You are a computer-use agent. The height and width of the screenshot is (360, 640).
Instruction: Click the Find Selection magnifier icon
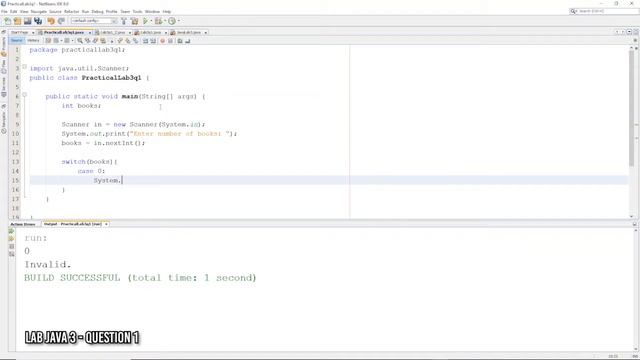pyautogui.click(x=80, y=41)
